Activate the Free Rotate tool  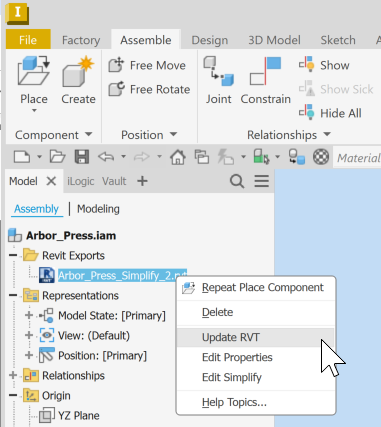150,89
